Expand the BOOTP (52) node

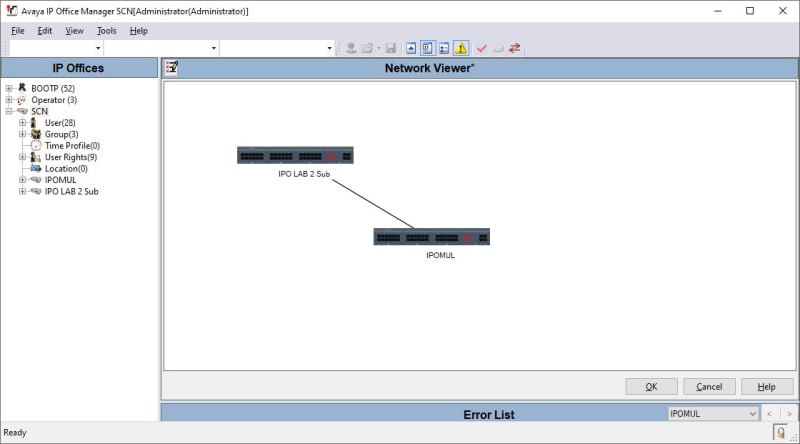(x=9, y=88)
